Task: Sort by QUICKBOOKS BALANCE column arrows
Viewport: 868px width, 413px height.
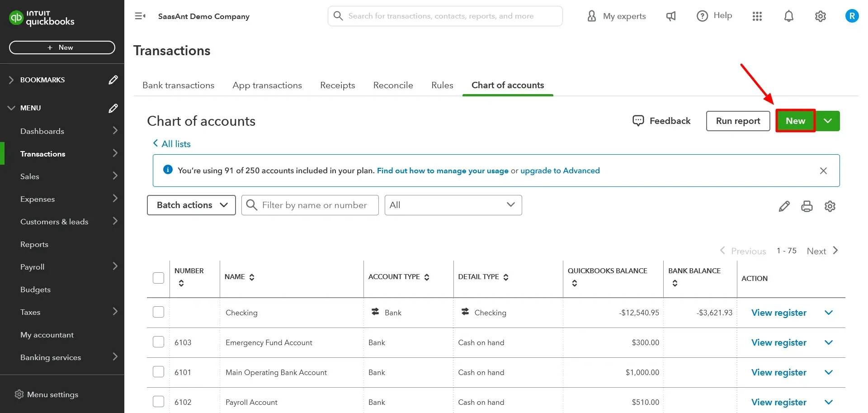Action: pyautogui.click(x=575, y=283)
